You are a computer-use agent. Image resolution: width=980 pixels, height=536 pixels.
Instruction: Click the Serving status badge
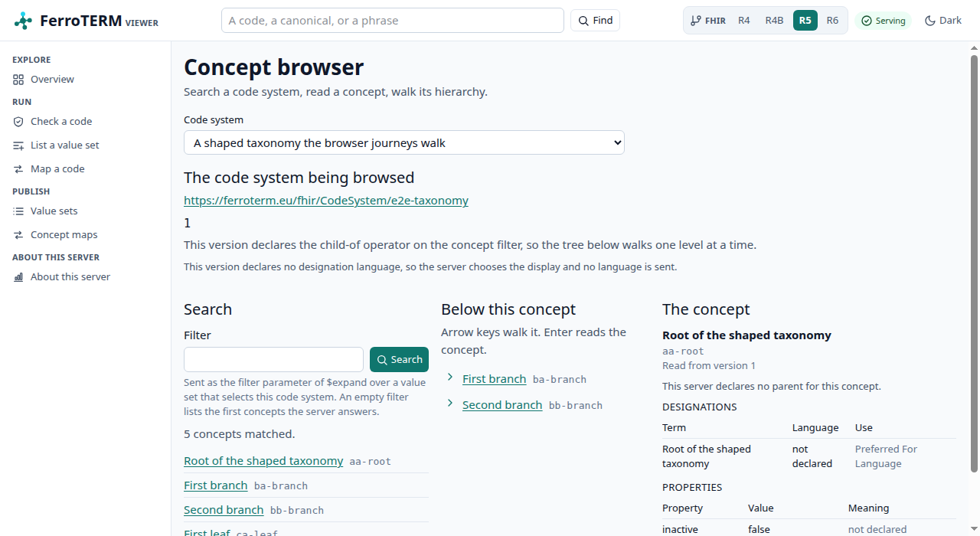pos(883,21)
